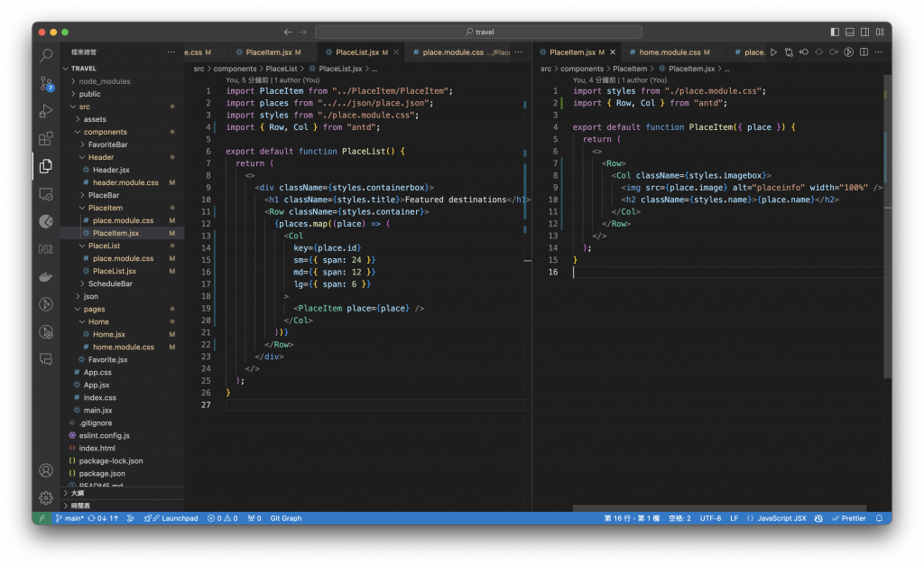
Task: Toggle the primary side bar visibility
Action: pyautogui.click(x=835, y=32)
